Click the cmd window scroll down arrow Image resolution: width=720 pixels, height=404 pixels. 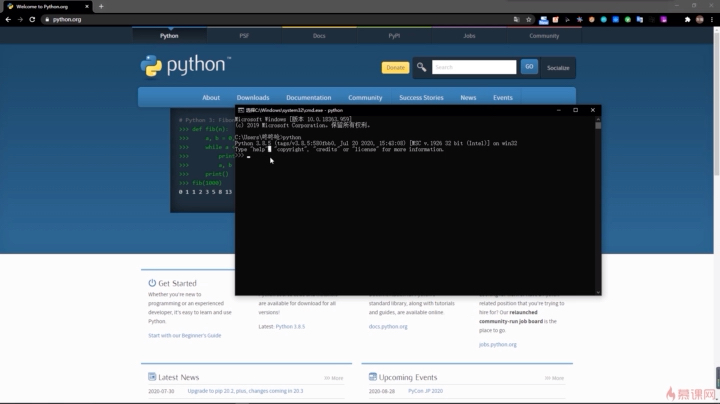click(x=598, y=292)
